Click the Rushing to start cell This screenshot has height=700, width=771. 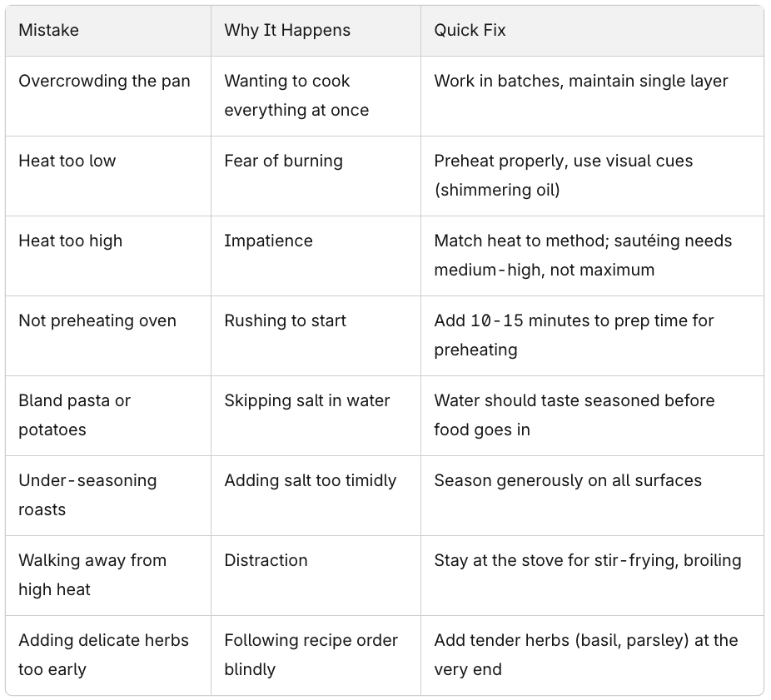[x=316, y=335]
